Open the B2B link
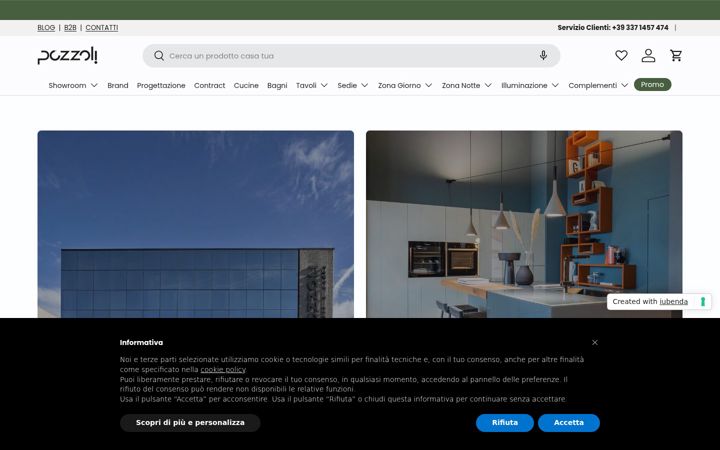720x450 pixels. 70,28
